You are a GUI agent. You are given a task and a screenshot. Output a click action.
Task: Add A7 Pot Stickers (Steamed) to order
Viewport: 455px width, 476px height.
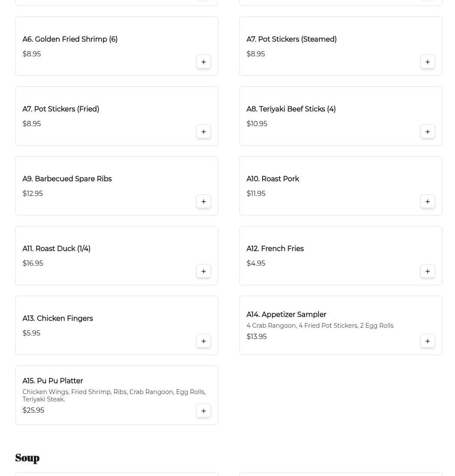[428, 62]
